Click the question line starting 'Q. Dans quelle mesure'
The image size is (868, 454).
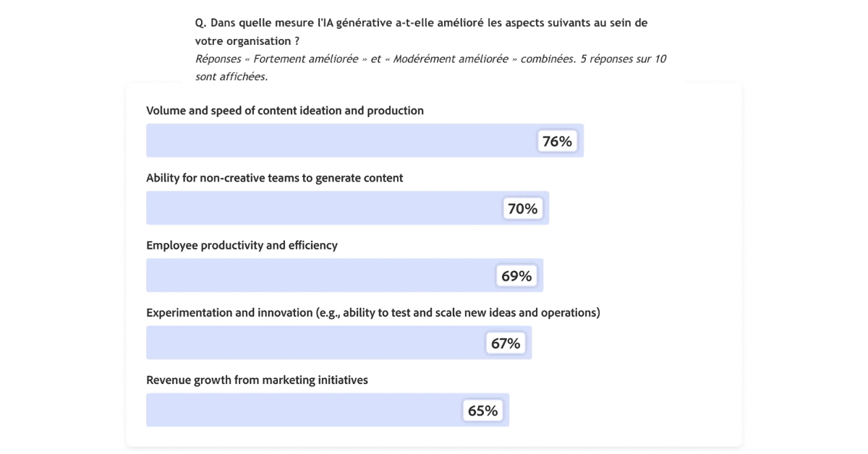[421, 22]
